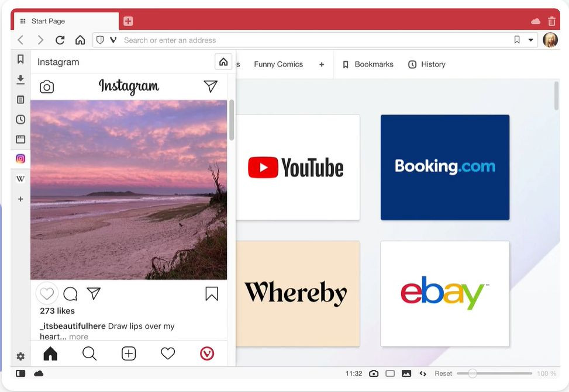569x392 pixels.
Task: Open the History start page tab
Action: (427, 64)
